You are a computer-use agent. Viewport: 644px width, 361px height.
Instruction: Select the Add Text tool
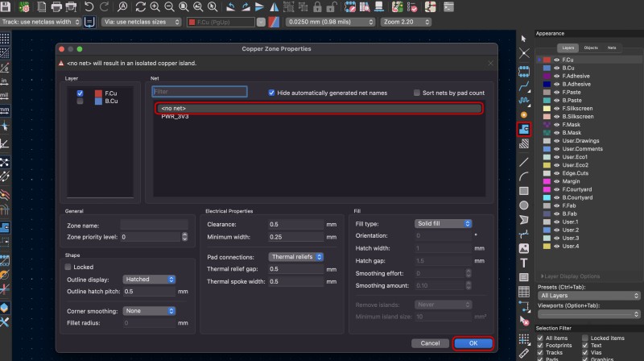[524, 263]
